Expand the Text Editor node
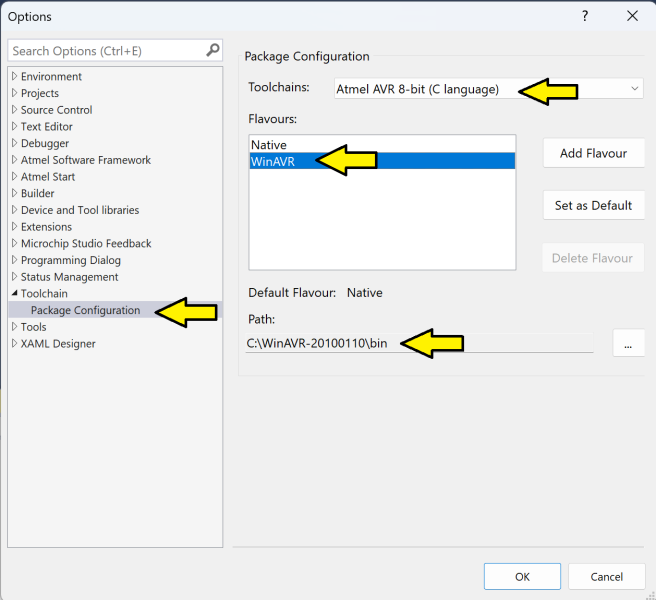656x600 pixels. [14, 127]
